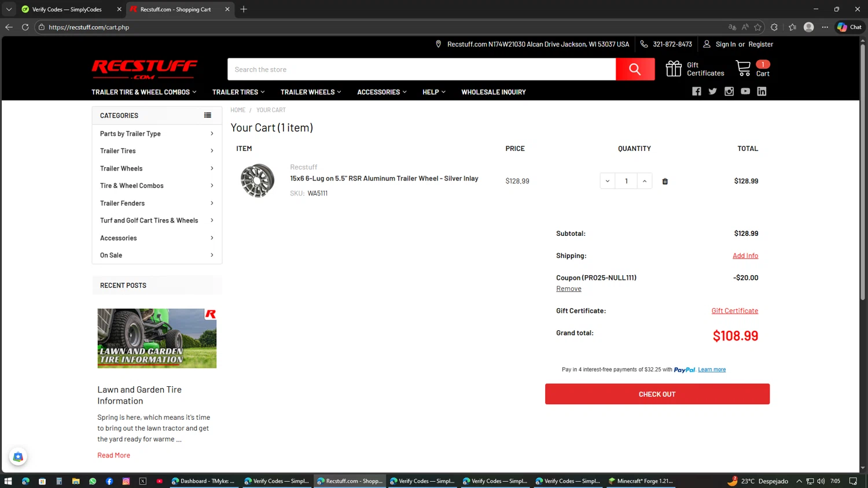Image resolution: width=868 pixels, height=488 pixels.
Task: Click in the Search the store field
Action: [421, 69]
